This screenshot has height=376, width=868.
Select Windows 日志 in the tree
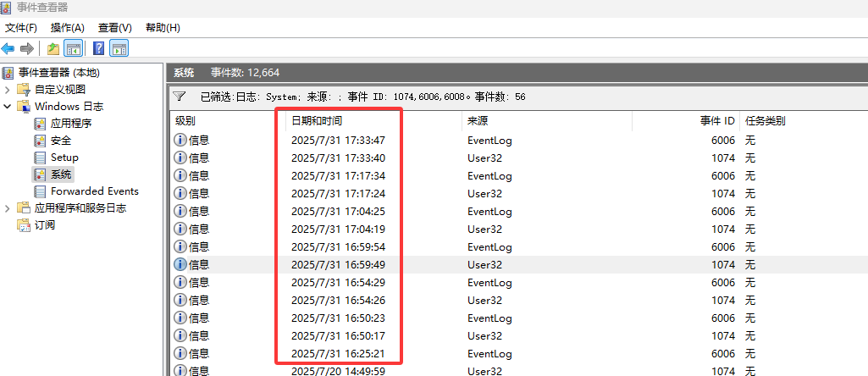pyautogui.click(x=69, y=107)
